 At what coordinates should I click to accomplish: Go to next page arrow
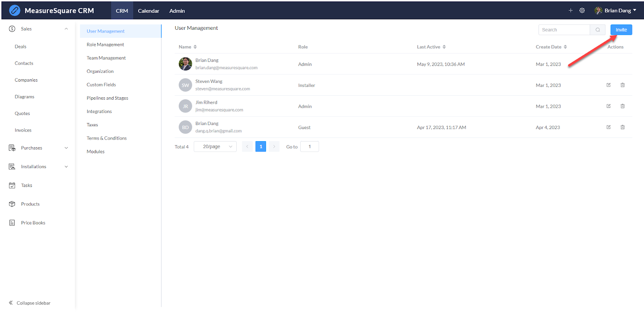point(274,146)
